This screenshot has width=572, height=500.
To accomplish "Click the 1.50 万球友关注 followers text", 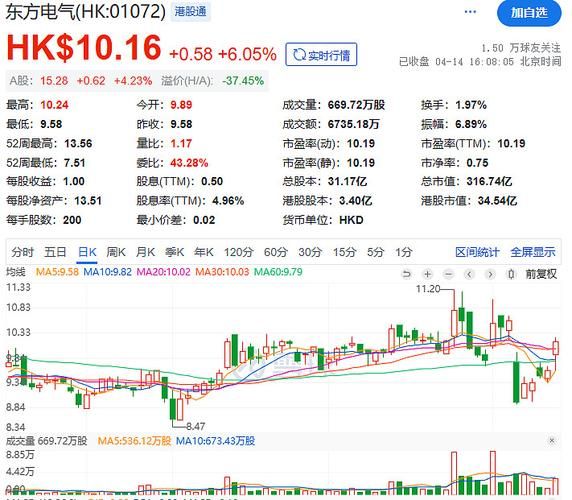I will click(x=521, y=48).
